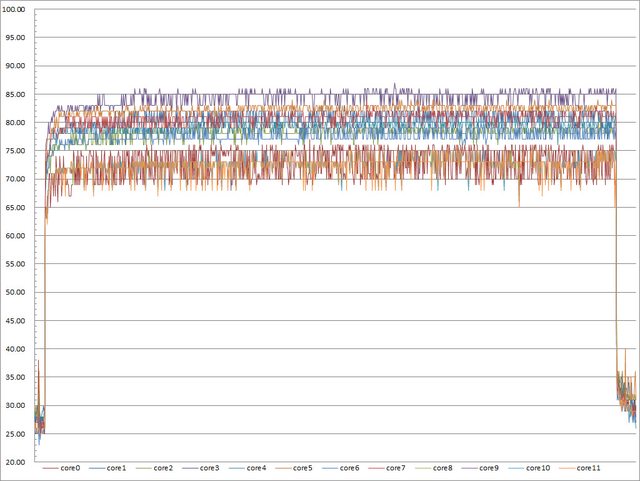Select core9 in the chart legend
The image size is (640, 481).
(x=490, y=468)
